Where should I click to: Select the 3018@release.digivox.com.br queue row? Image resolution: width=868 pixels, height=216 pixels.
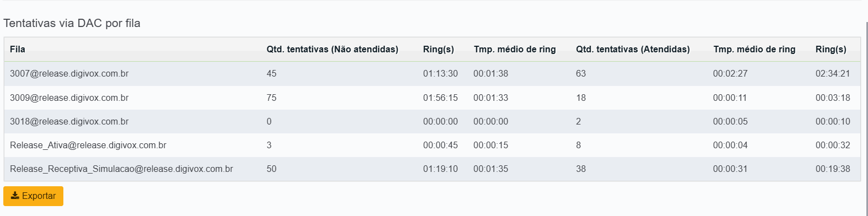click(432, 121)
